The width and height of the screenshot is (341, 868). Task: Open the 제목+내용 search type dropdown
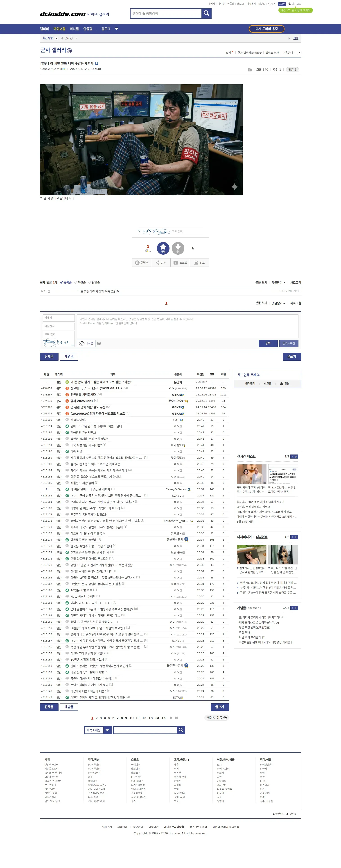(x=98, y=730)
